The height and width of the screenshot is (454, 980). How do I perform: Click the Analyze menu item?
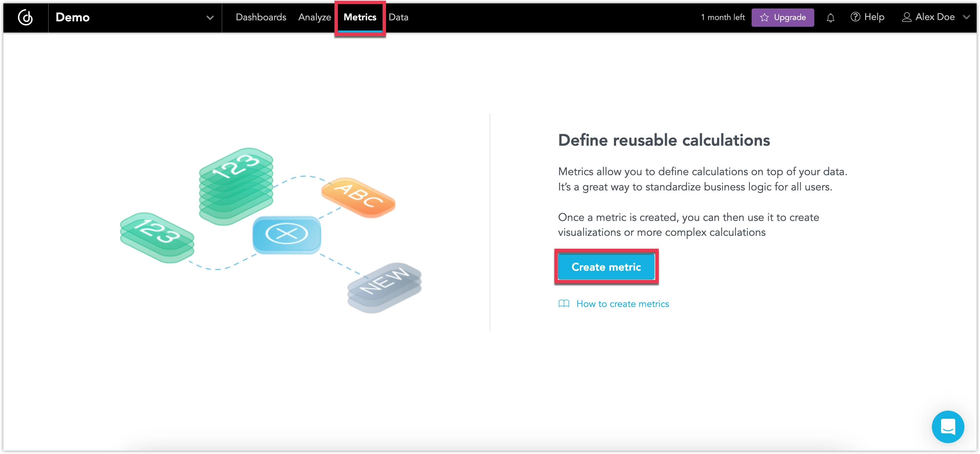pos(314,17)
